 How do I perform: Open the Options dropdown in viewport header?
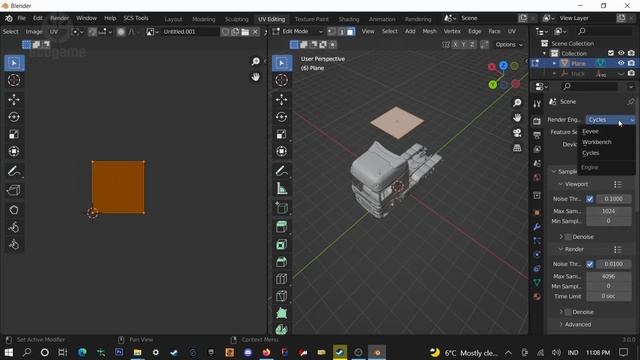pos(509,44)
